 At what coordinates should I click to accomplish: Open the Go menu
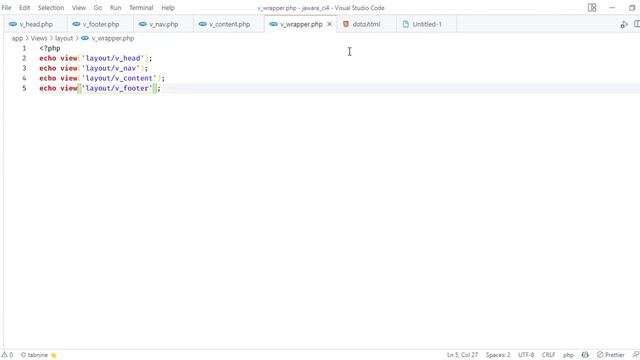pyautogui.click(x=98, y=8)
